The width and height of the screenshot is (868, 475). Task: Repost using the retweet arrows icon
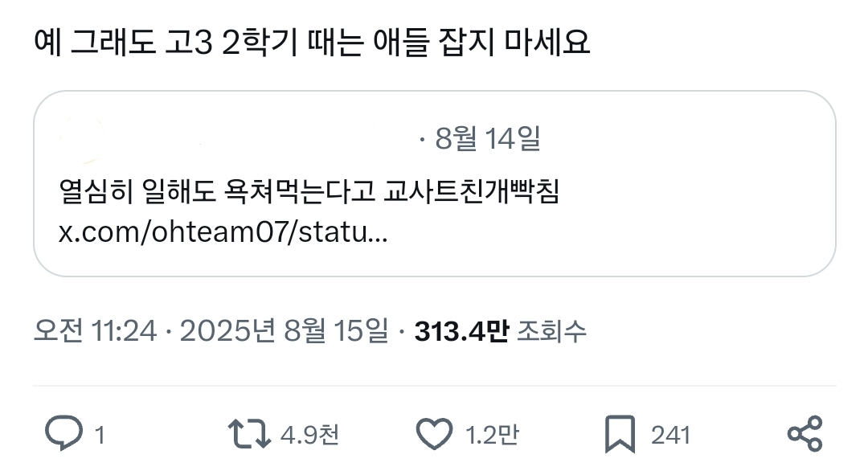tap(249, 433)
